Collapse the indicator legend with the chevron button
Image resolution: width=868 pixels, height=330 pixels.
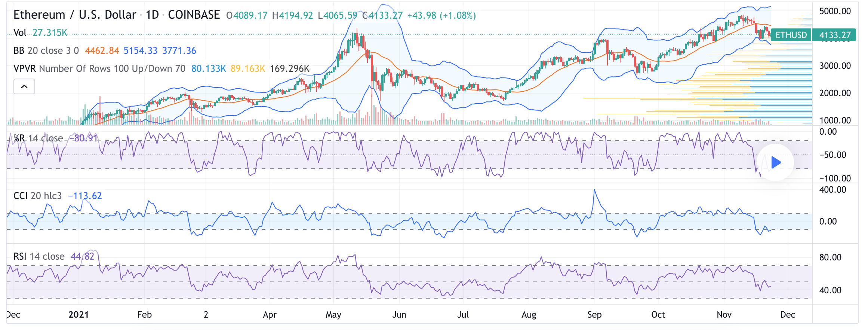(24, 86)
